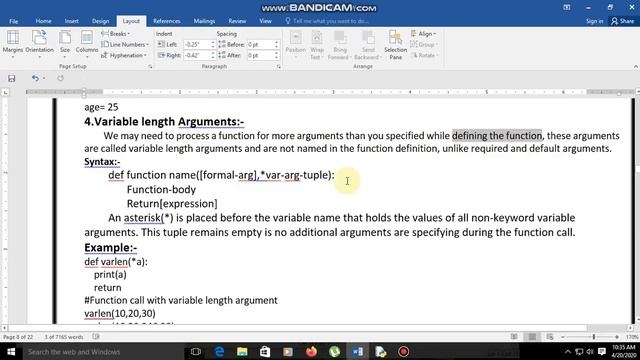This screenshot has height=360, width=640.
Task: Click the Bandicam record icon in taskbar
Action: [403, 351]
